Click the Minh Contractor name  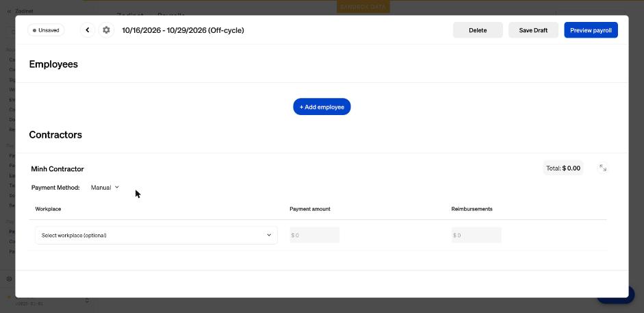(57, 168)
